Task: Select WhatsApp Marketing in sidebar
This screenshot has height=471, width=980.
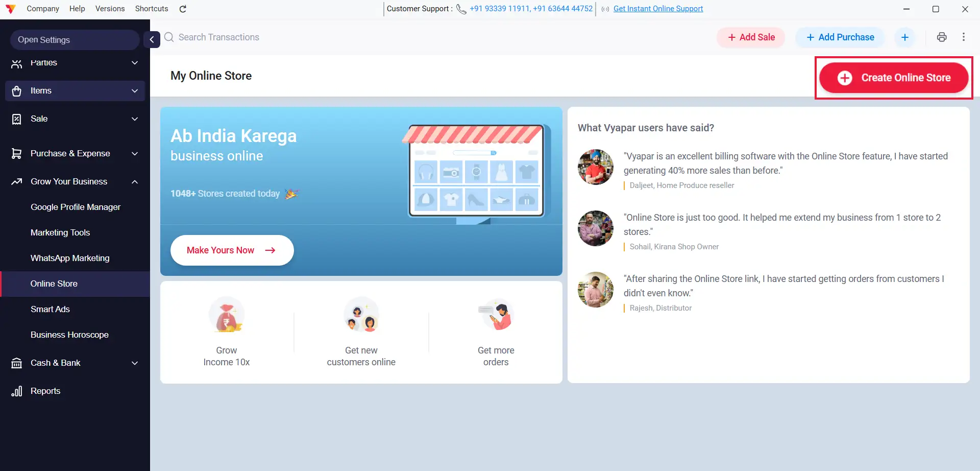Action: pyautogui.click(x=70, y=258)
